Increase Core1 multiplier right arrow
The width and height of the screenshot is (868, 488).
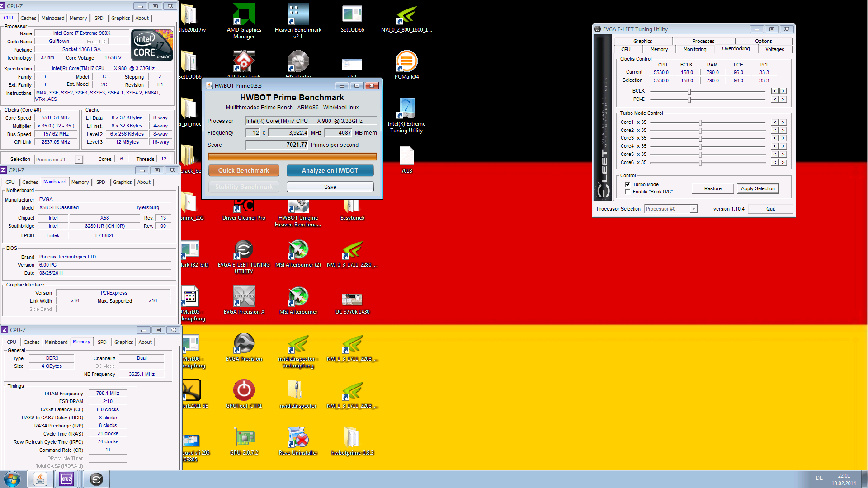[x=783, y=122]
